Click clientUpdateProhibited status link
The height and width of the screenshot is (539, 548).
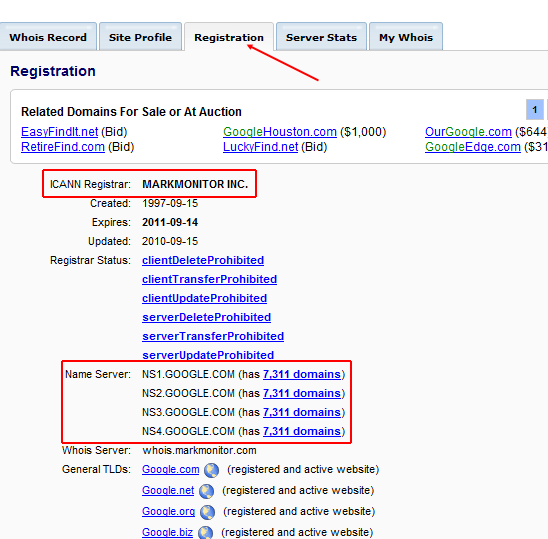204,298
